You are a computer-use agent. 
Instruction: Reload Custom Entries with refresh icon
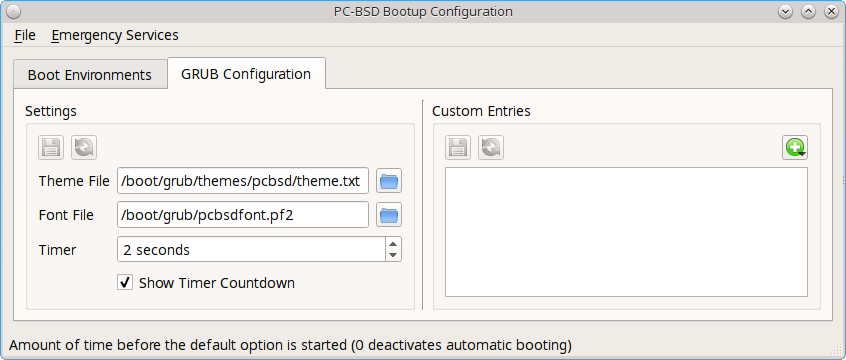click(x=491, y=147)
